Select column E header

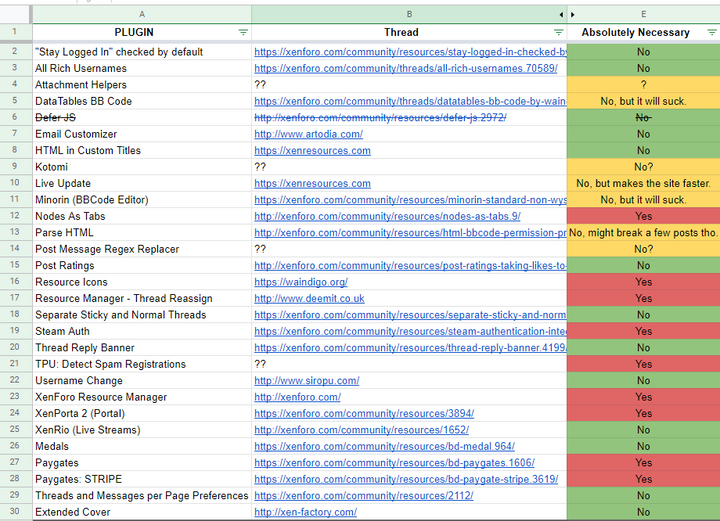point(643,14)
